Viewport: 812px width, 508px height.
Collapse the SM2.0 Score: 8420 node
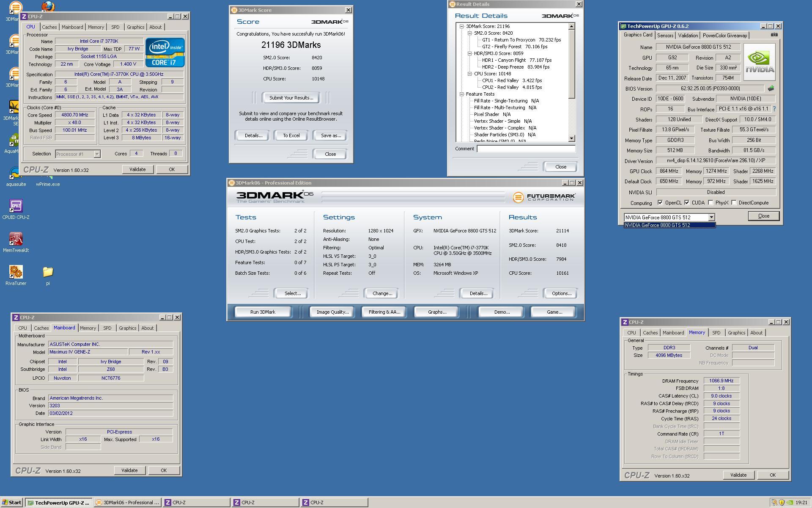coord(469,33)
